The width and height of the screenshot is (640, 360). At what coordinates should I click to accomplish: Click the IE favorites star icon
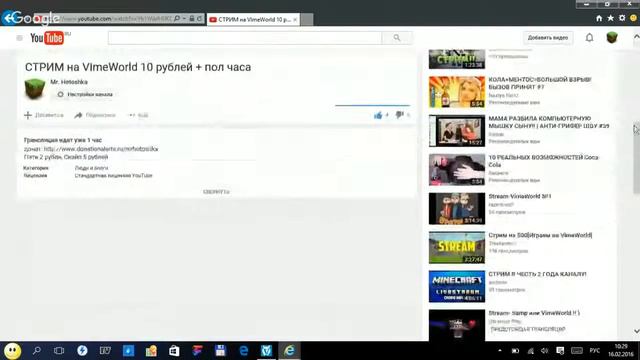point(610,18)
